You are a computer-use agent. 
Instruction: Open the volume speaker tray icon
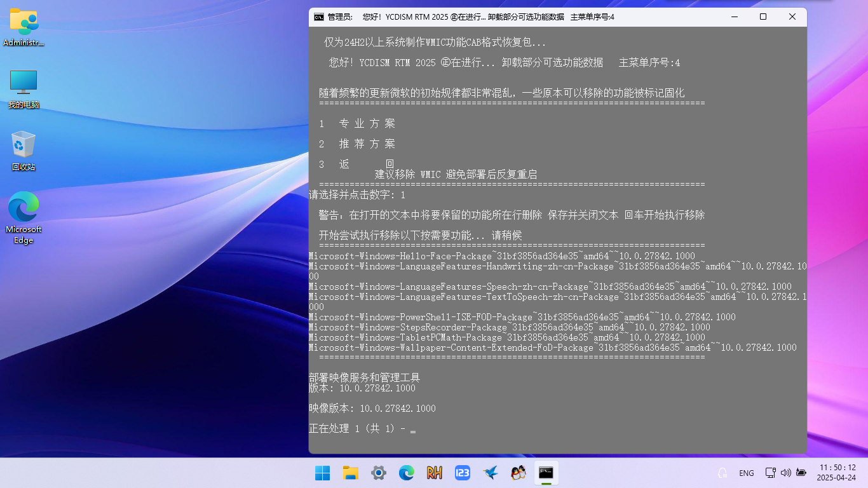click(785, 473)
